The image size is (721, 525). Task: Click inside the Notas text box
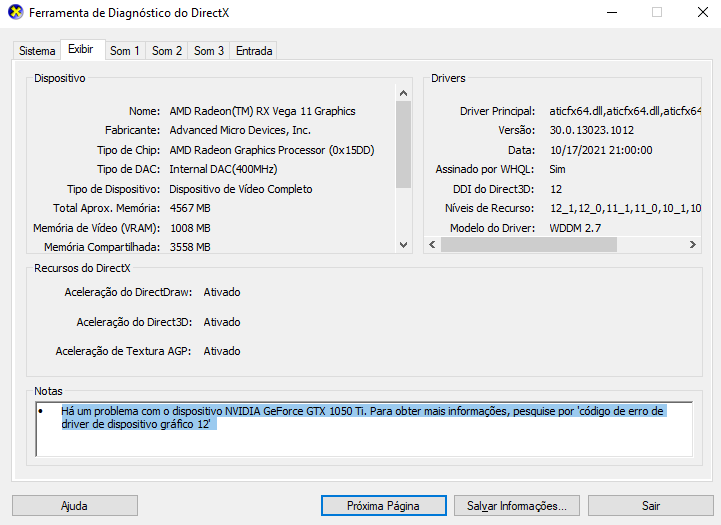(x=364, y=429)
